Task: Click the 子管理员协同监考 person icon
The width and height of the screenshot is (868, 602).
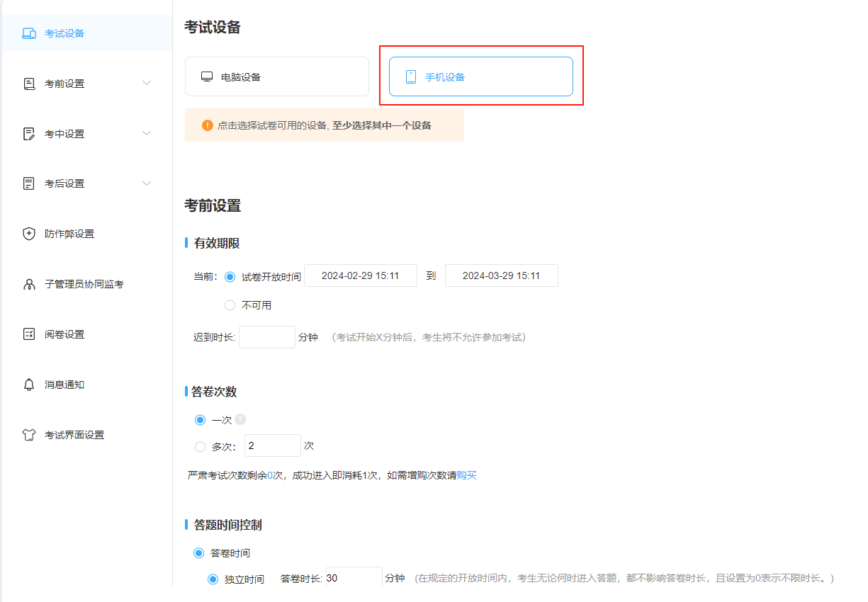Action: click(x=29, y=284)
